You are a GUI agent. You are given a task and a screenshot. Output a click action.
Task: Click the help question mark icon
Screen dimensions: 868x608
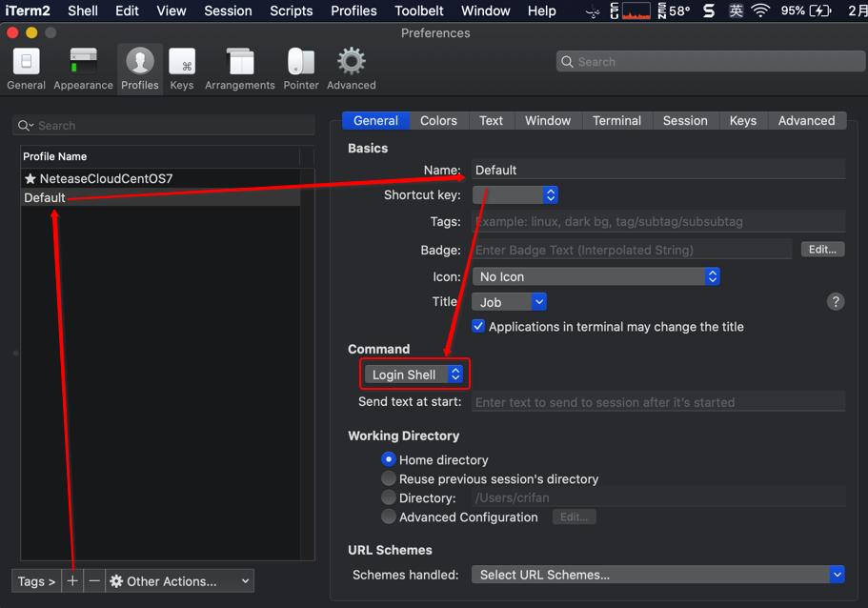coord(836,302)
